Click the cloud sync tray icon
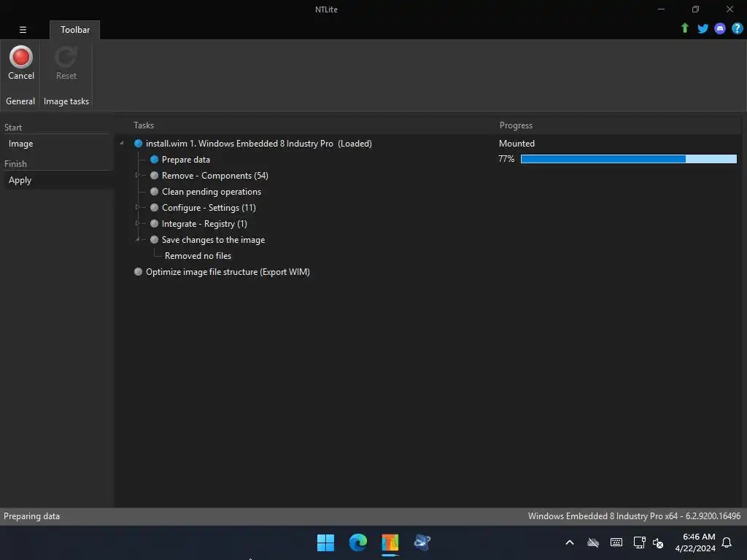This screenshot has height=560, width=747. 592,542
